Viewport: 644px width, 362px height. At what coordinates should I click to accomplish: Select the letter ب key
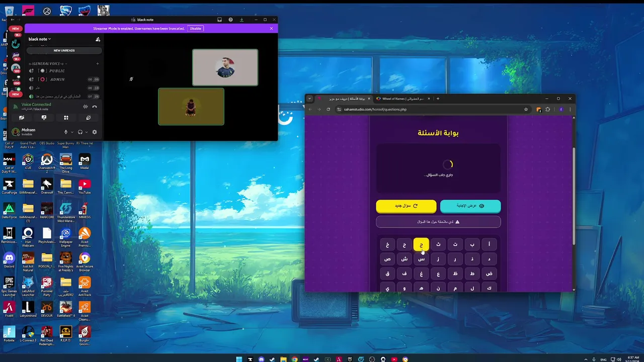pyautogui.click(x=472, y=244)
